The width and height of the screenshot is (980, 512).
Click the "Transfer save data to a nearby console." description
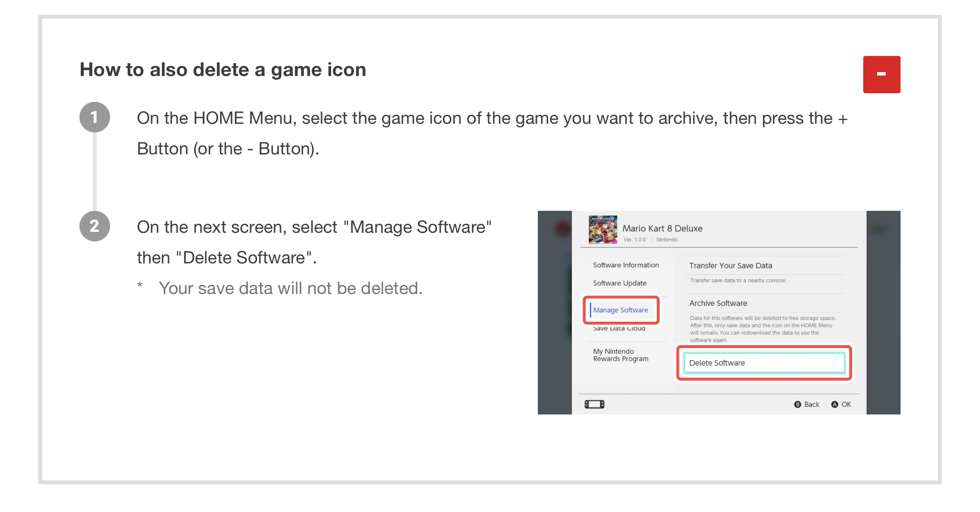point(738,281)
